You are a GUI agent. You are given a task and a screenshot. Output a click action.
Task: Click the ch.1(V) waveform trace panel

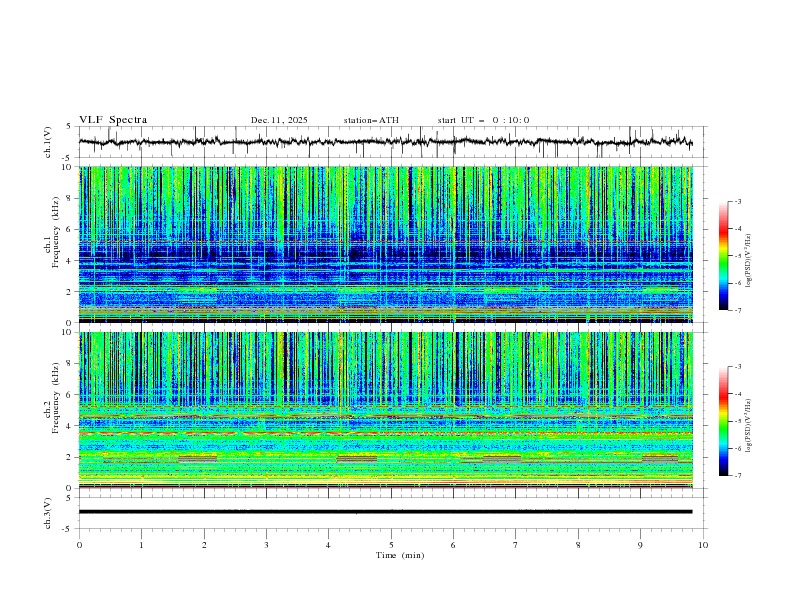click(391, 142)
